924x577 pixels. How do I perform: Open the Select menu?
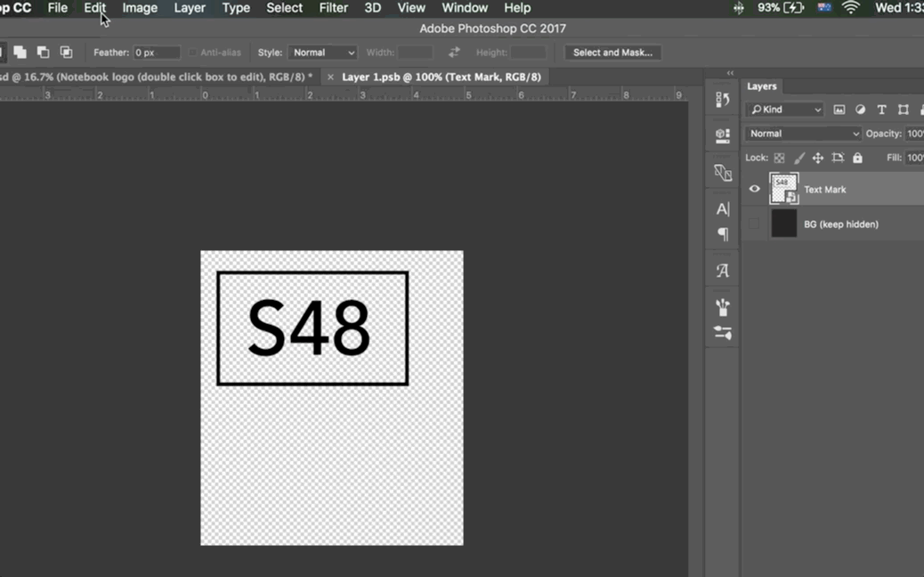click(x=284, y=8)
